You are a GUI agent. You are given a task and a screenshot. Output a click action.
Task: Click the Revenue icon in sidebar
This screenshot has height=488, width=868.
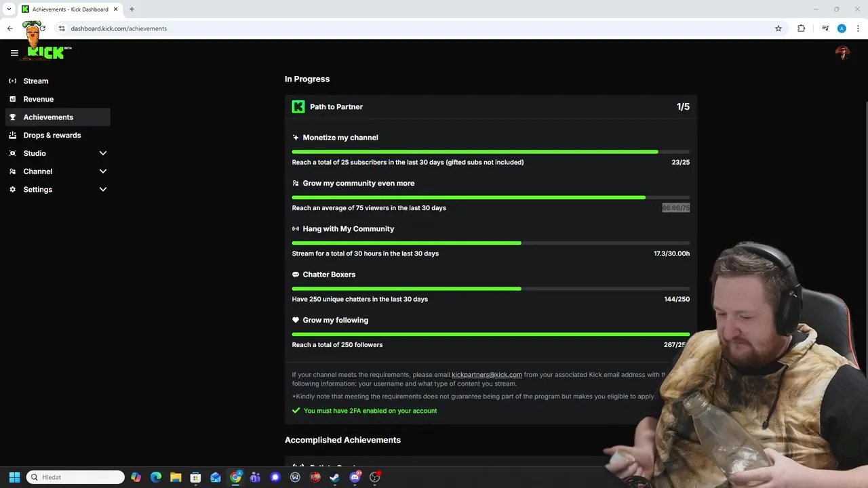(x=12, y=99)
